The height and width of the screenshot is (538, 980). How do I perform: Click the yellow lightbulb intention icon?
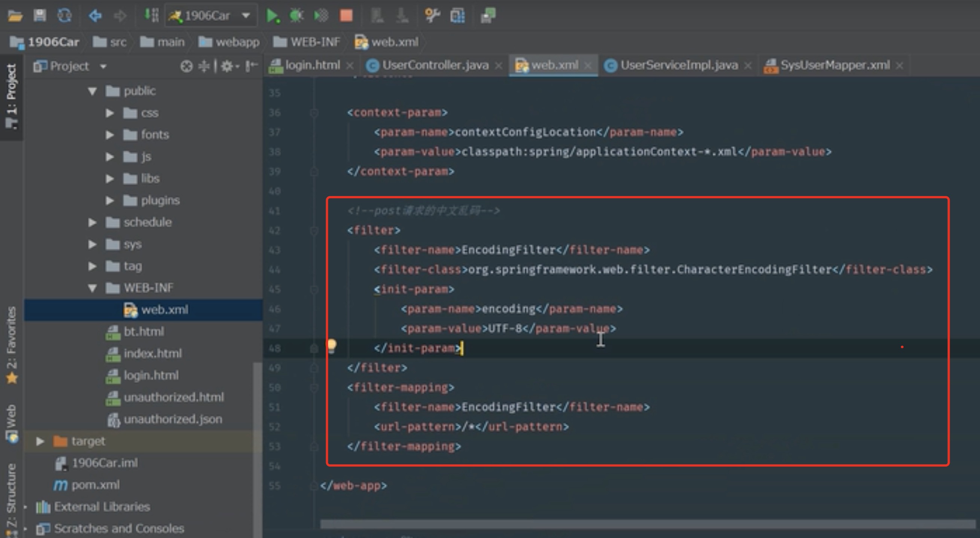[331, 346]
